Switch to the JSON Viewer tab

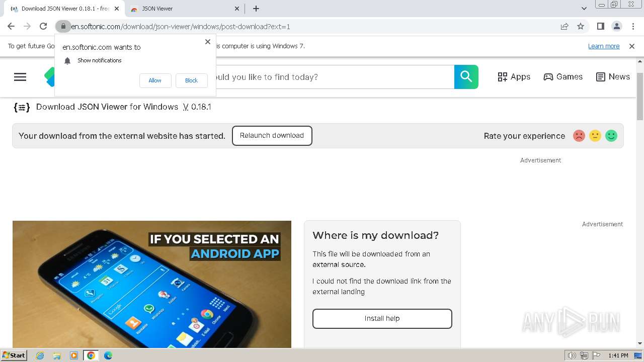tap(184, 9)
